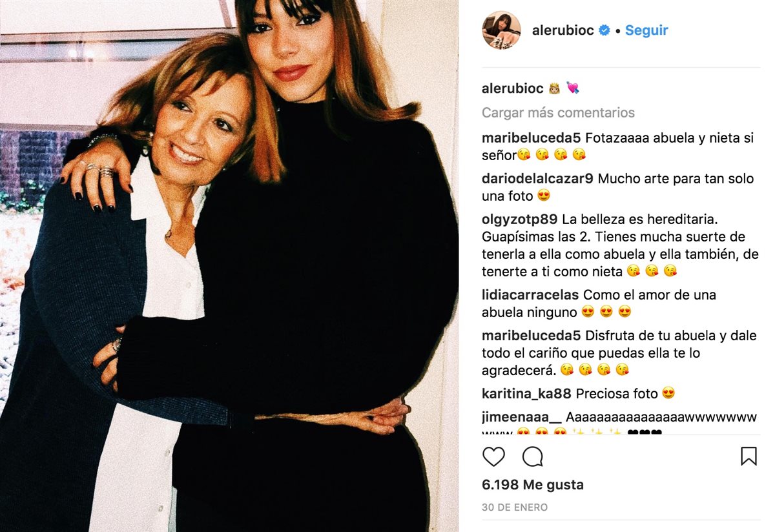Follow the account via Seguir

(646, 30)
